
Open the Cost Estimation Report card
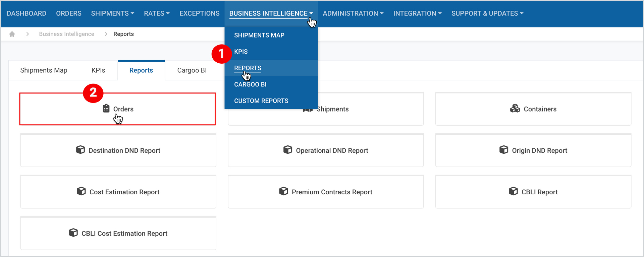[118, 192]
